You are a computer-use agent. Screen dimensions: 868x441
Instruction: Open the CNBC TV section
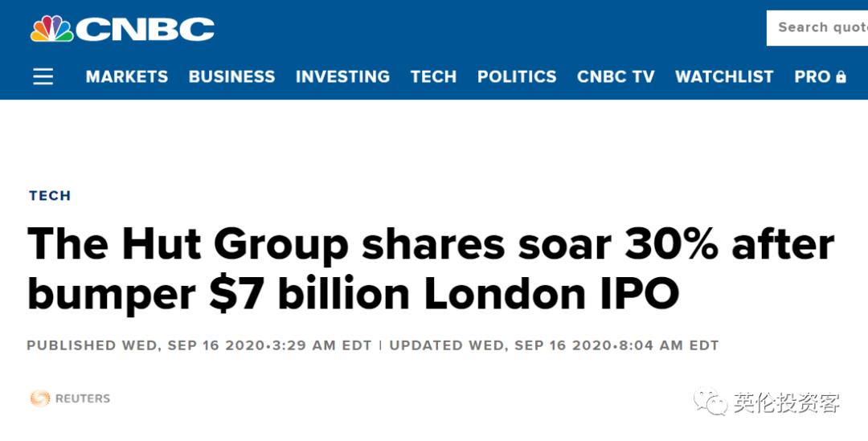(616, 76)
